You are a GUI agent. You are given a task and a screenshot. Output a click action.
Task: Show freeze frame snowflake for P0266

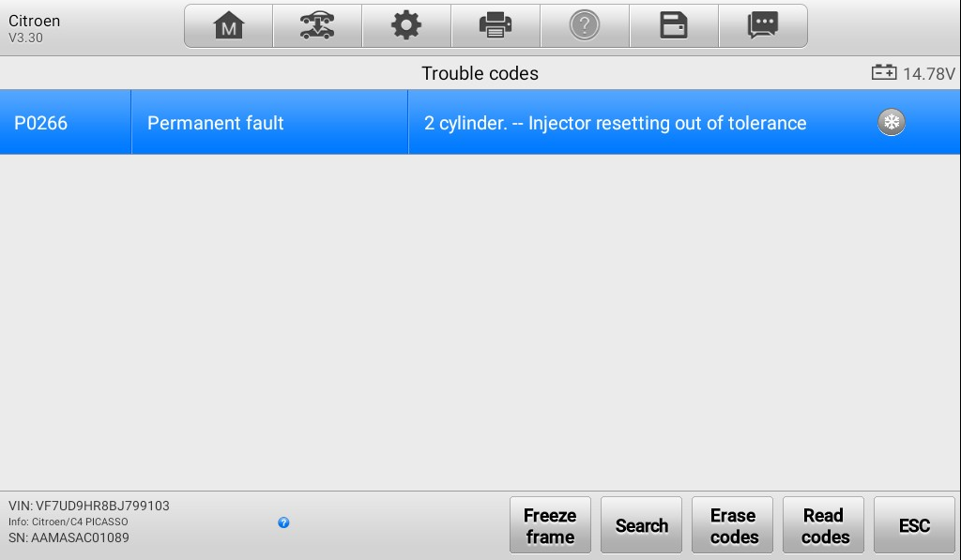[892, 122]
